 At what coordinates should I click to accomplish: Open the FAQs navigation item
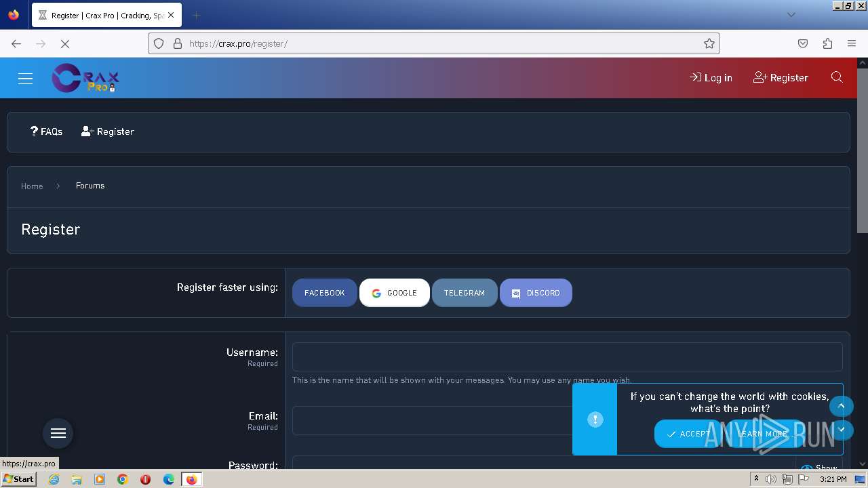pyautogui.click(x=46, y=131)
